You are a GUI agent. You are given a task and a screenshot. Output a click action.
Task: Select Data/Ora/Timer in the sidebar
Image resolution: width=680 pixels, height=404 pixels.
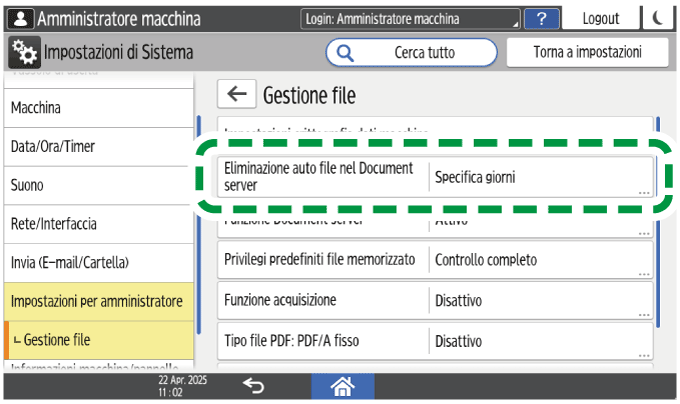click(x=98, y=147)
